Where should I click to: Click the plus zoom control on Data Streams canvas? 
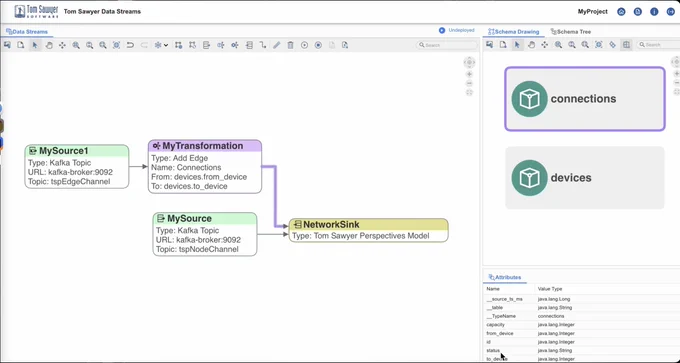pos(469,75)
